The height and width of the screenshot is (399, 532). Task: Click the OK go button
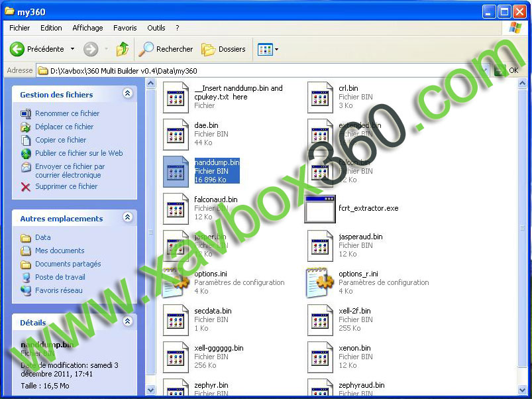coord(507,70)
